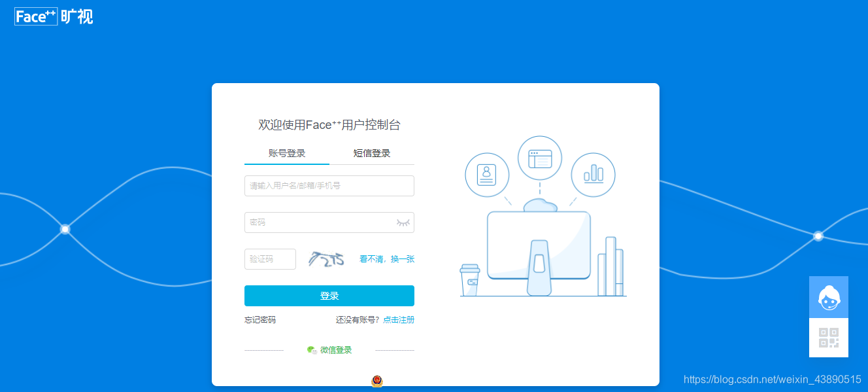Screen dimensions: 868x392
Task: Click the police badge icon at card bottom
Action: point(377,381)
